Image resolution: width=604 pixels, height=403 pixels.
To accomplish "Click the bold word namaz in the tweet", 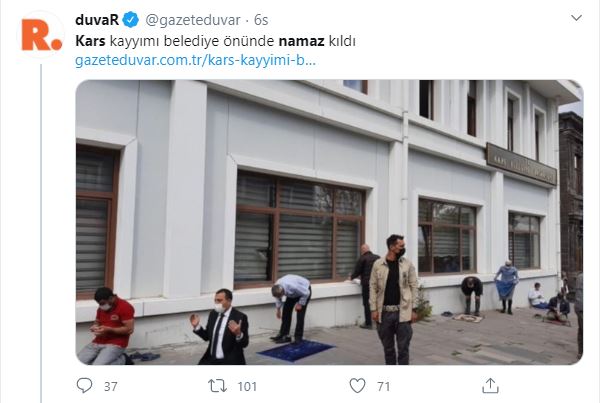I will pos(302,41).
